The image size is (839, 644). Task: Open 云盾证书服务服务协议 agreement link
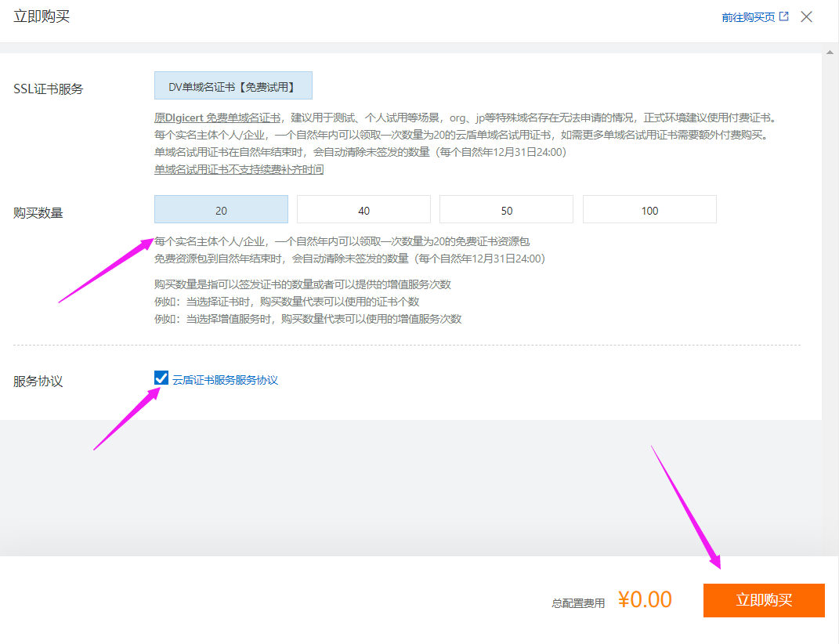coord(225,380)
